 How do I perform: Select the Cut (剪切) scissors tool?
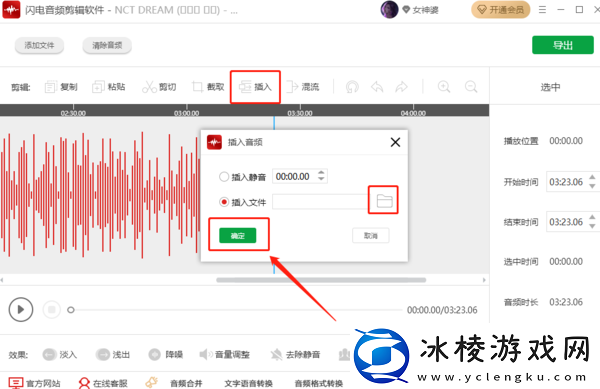tap(159, 87)
